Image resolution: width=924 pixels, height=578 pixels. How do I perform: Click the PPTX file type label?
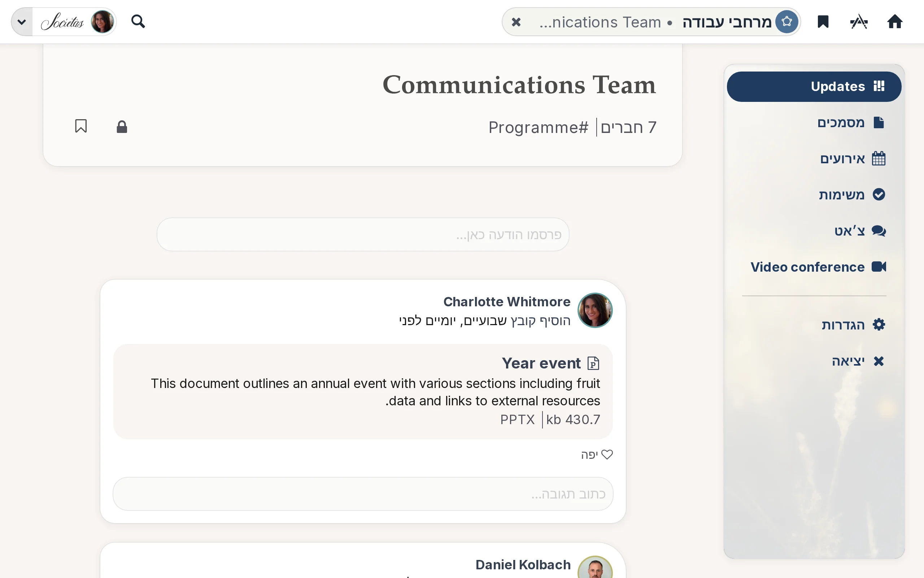point(517,419)
